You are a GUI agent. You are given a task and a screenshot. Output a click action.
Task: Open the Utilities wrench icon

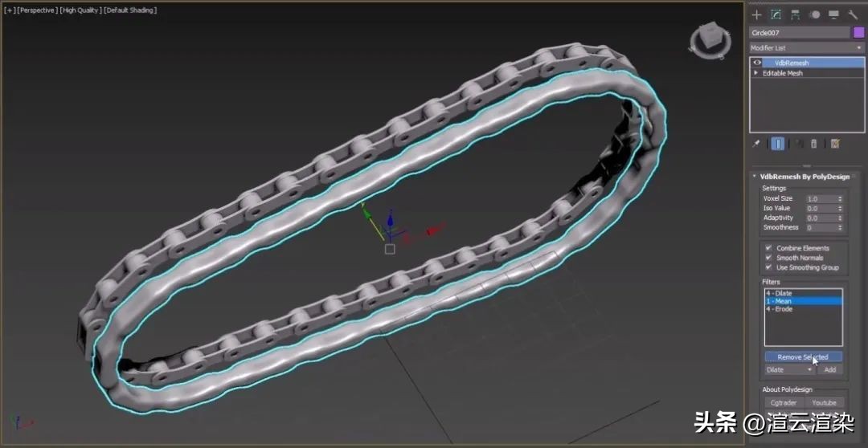853,15
